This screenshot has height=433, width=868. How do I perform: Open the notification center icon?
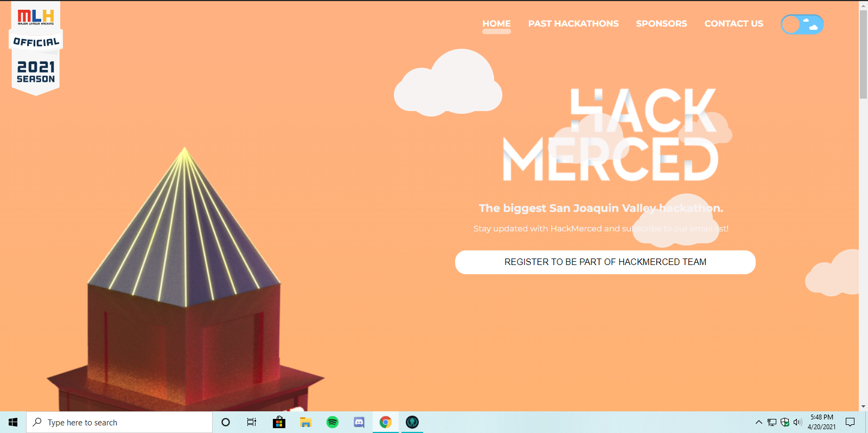click(850, 422)
